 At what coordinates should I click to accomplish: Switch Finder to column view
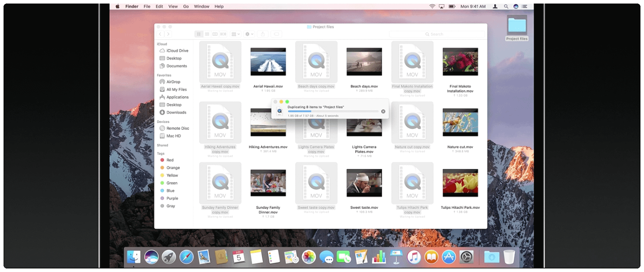pos(215,34)
